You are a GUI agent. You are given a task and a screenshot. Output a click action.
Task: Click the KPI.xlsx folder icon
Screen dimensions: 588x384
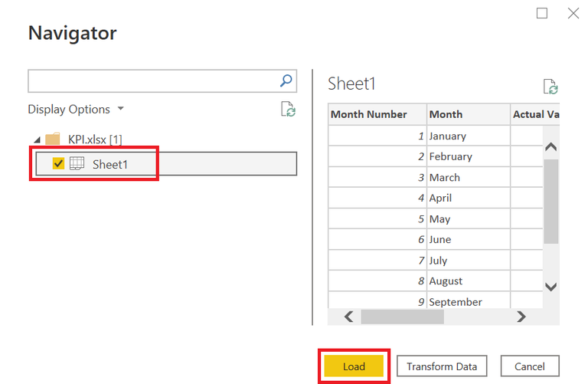tap(53, 139)
